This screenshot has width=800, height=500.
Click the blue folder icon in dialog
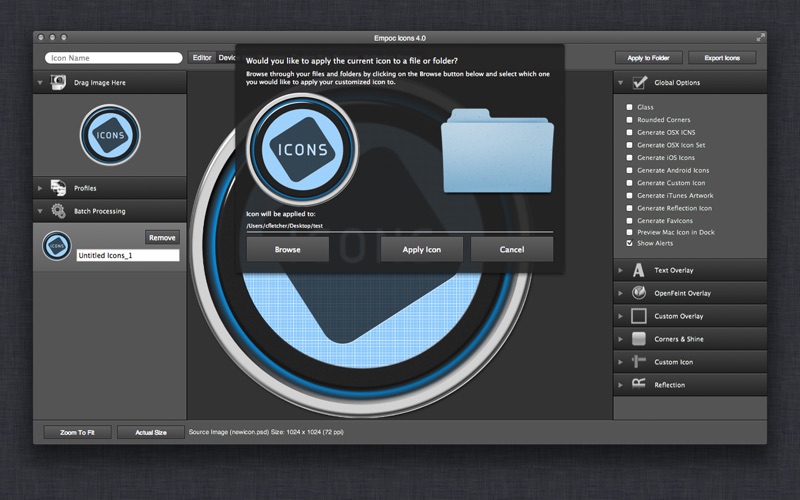497,152
